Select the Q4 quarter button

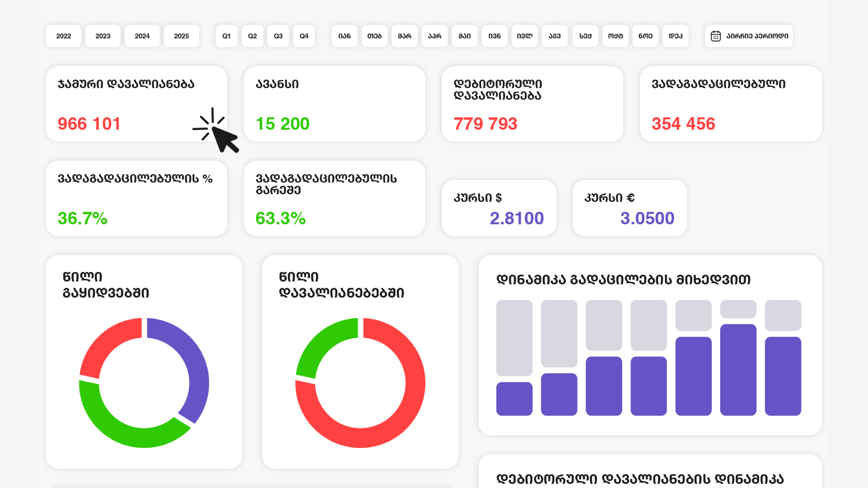coord(304,36)
